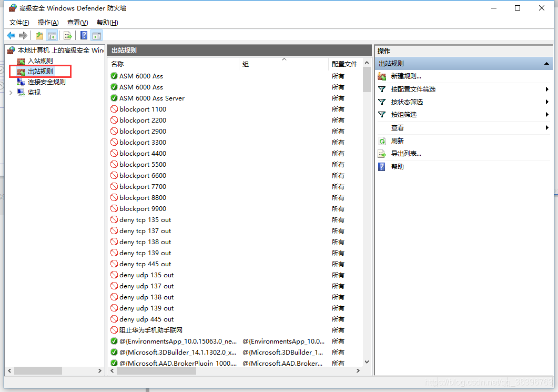
Task: Click the Forward arrow toolbar icon
Action: tap(23, 35)
